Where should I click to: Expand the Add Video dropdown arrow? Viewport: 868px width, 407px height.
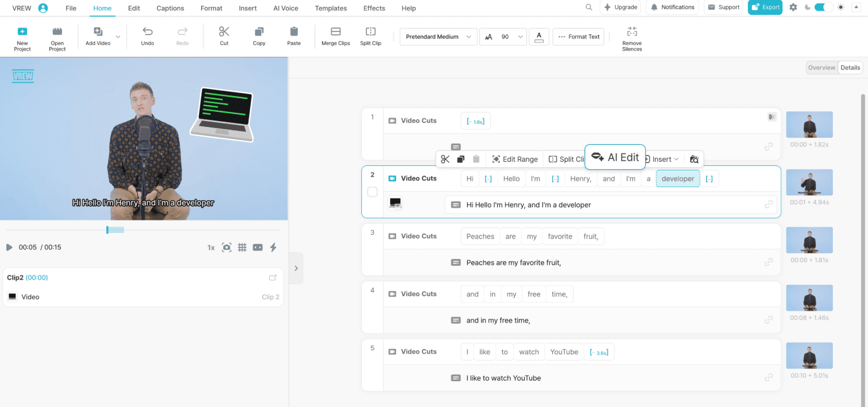pyautogui.click(x=118, y=37)
